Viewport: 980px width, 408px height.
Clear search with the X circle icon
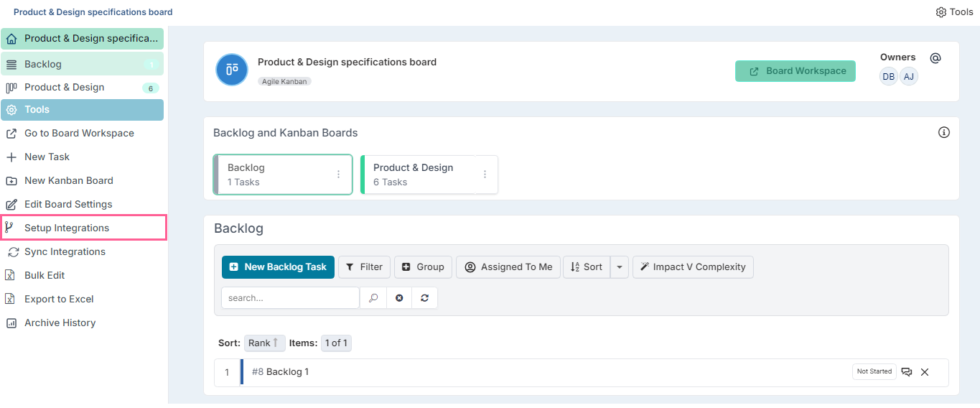point(399,298)
